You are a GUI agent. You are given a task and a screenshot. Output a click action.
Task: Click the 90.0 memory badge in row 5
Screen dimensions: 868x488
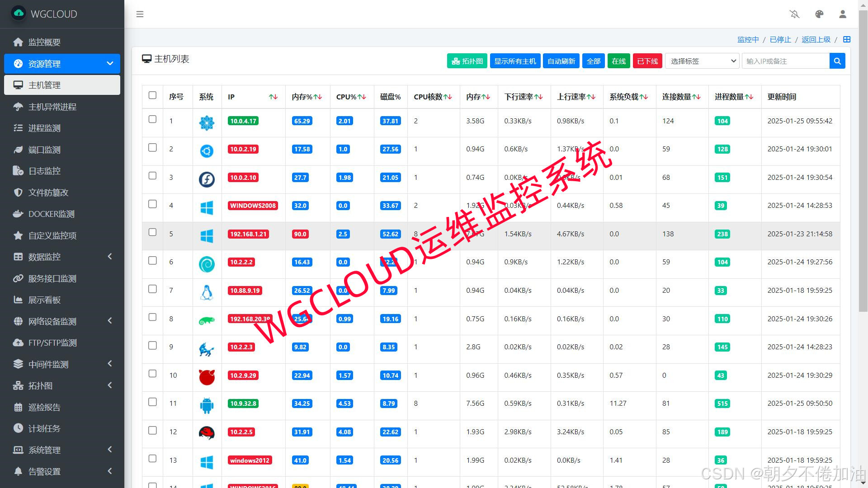pyautogui.click(x=300, y=234)
